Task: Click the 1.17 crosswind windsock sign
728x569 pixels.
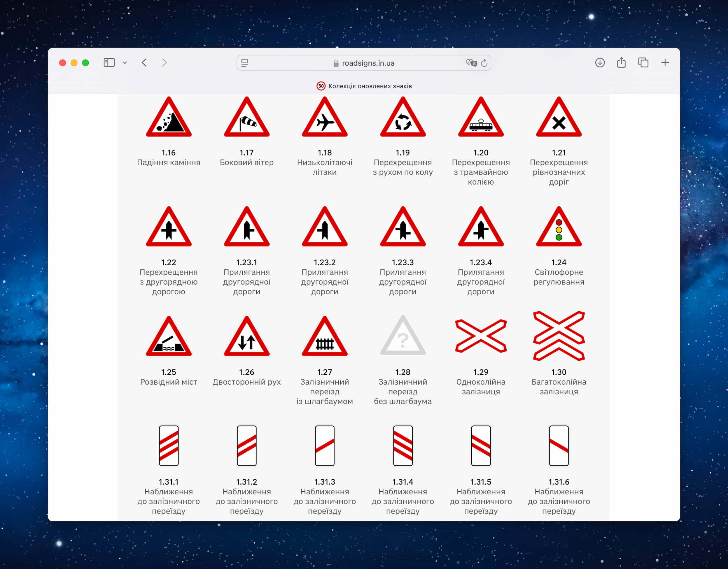Action: (x=247, y=117)
